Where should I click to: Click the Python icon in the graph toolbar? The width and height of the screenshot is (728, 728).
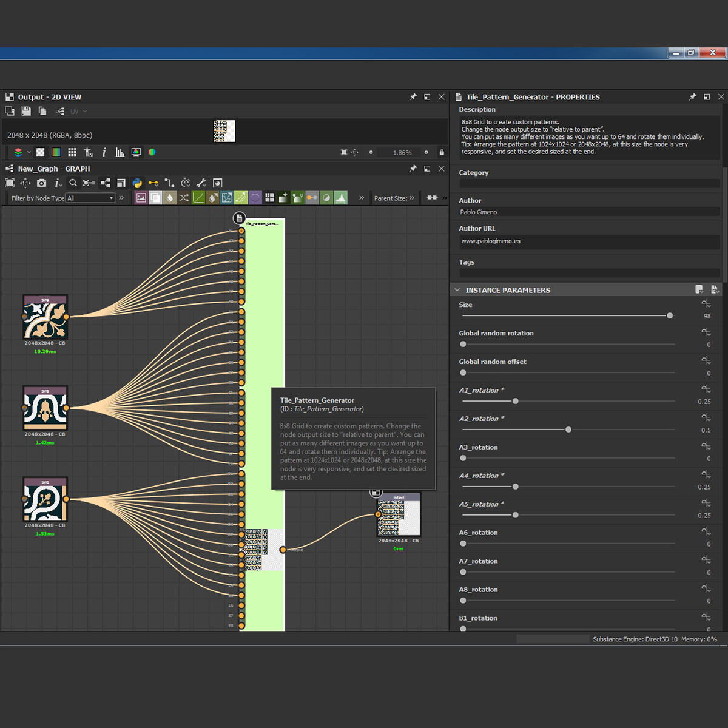[137, 183]
